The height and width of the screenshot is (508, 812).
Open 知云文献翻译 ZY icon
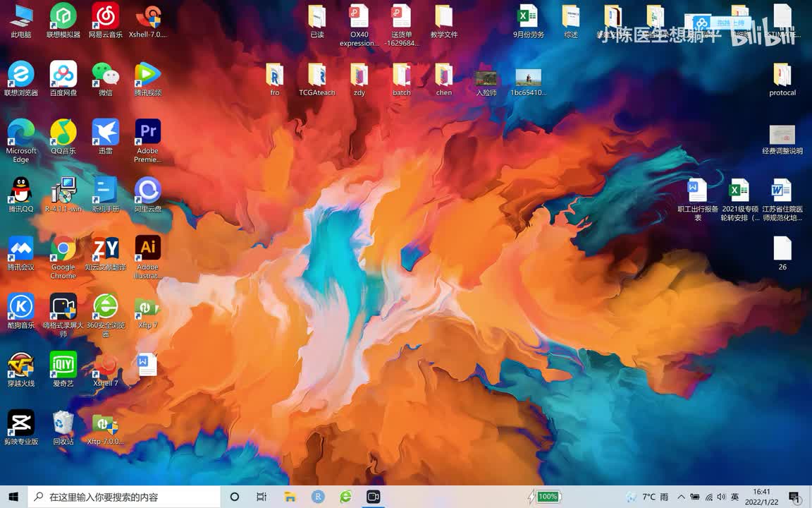pyautogui.click(x=106, y=253)
